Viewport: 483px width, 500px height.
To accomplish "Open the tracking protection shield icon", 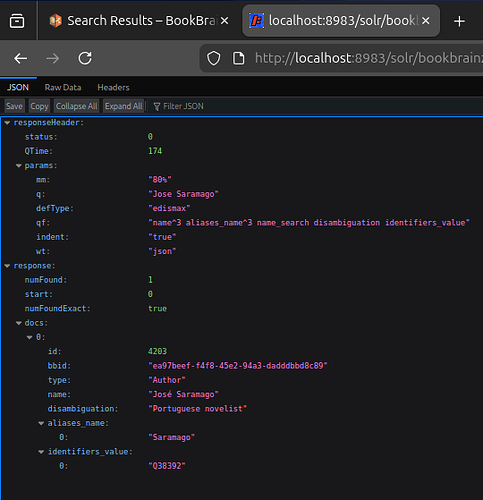I will 214,58.
